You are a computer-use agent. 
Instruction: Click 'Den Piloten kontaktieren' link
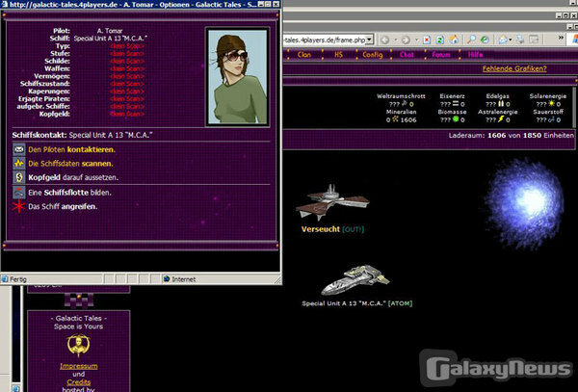[x=71, y=149]
